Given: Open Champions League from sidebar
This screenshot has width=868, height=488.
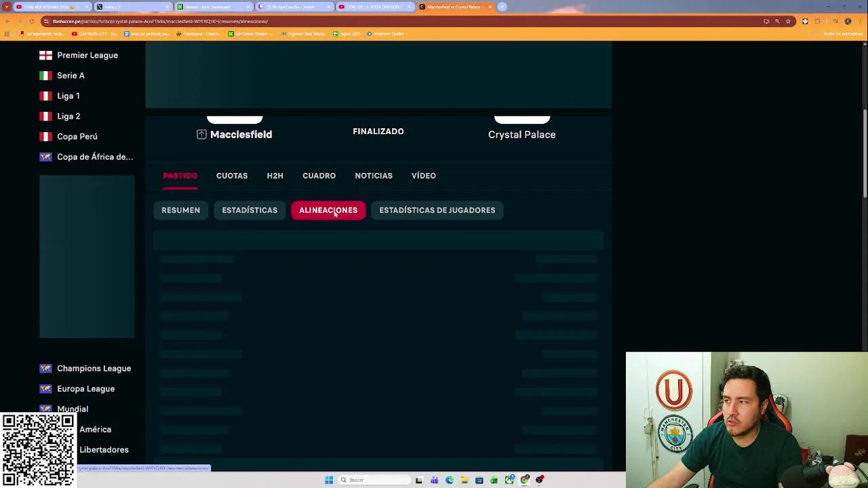Looking at the screenshot, I should [x=94, y=369].
